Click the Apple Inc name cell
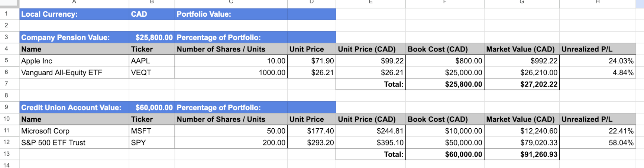The image size is (644, 168). 74,61
